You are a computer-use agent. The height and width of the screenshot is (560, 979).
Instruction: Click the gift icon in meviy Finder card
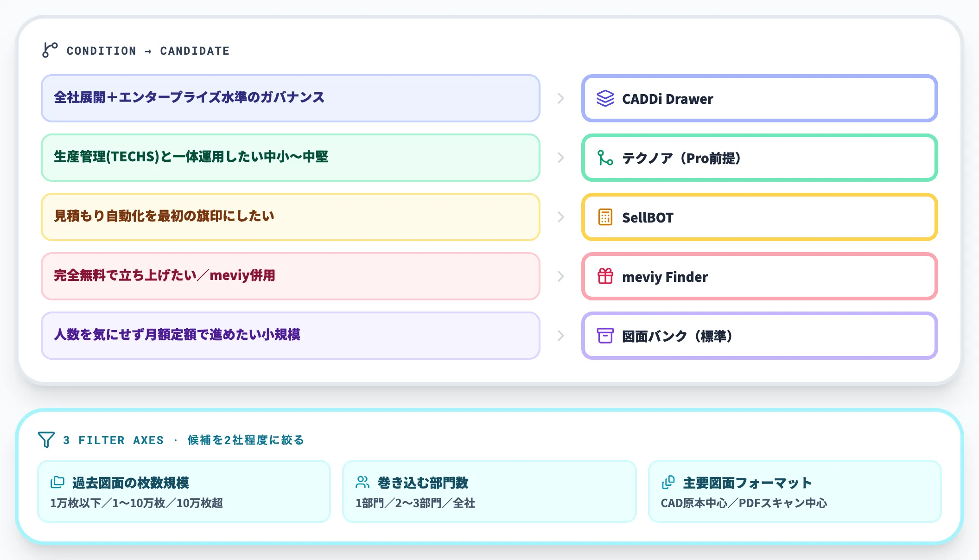[605, 276]
